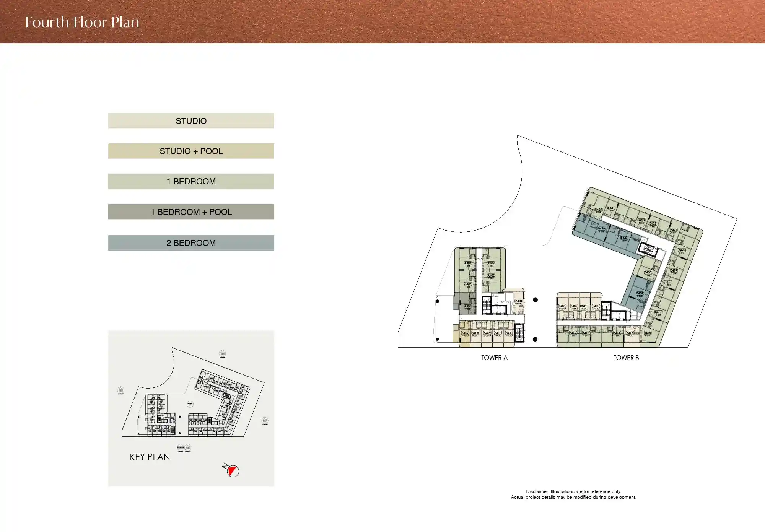Select the STUDIO + POOL legend swatch
Viewport: 765px width, 532px height.
191,151
